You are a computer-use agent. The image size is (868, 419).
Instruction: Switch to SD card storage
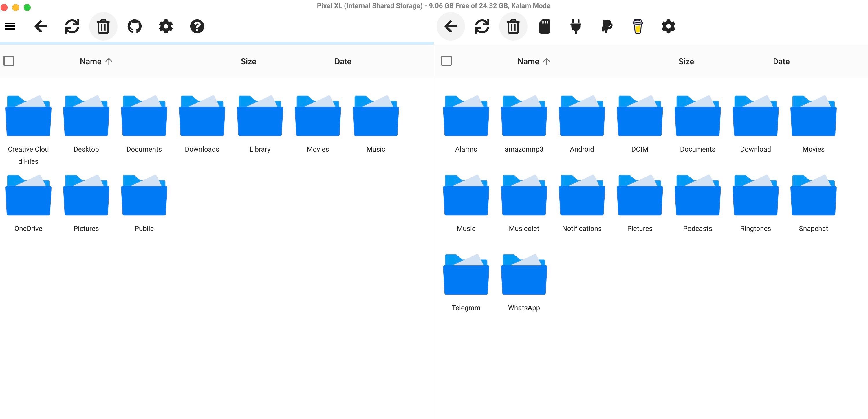(544, 26)
